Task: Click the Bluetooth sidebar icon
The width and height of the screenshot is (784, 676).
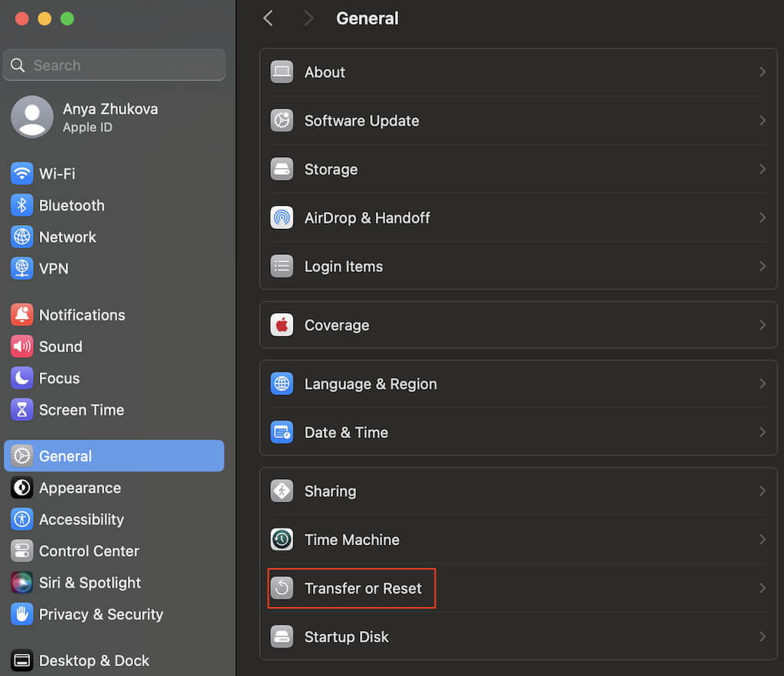Action: 22,205
